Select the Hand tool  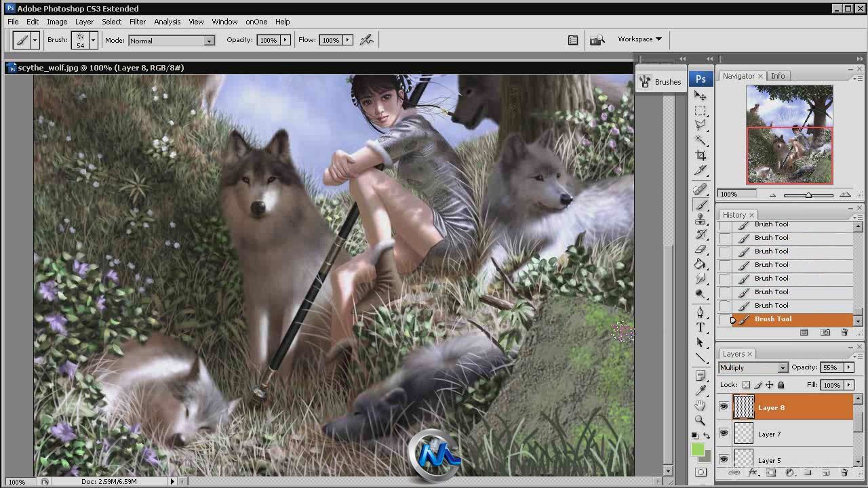click(701, 405)
